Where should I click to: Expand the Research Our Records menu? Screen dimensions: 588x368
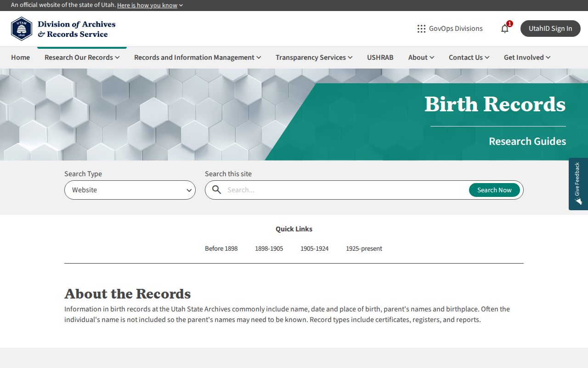tap(82, 57)
